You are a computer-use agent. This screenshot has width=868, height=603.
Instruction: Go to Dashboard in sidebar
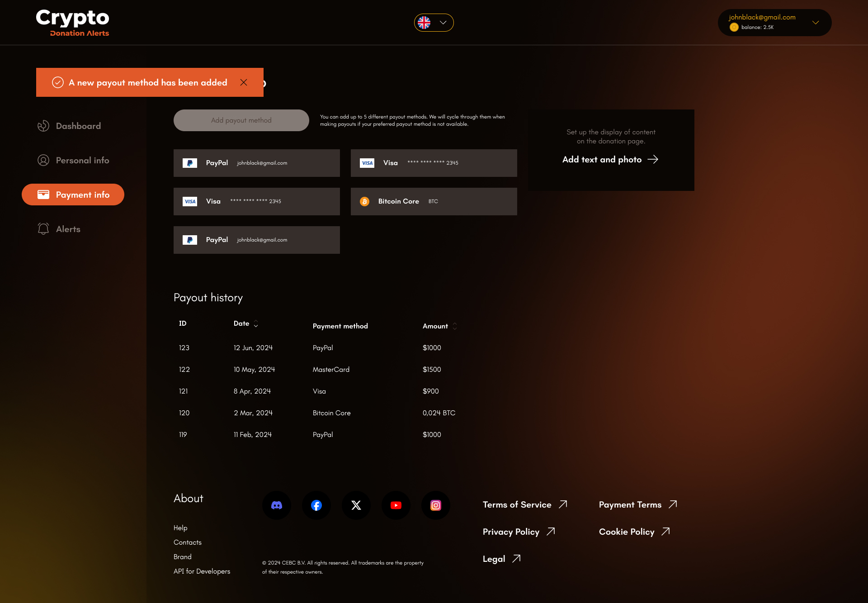pos(78,126)
